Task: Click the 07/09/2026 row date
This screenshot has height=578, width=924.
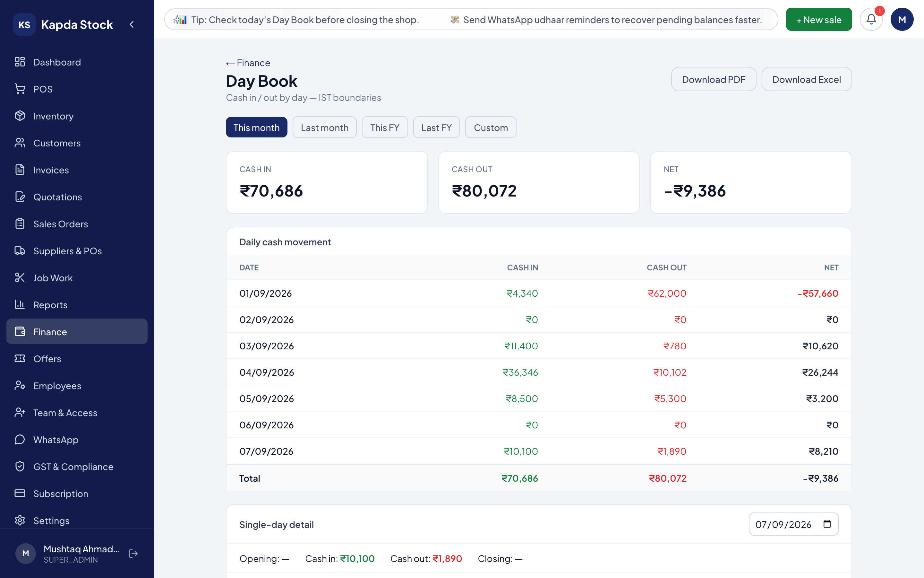Action: pyautogui.click(x=266, y=451)
